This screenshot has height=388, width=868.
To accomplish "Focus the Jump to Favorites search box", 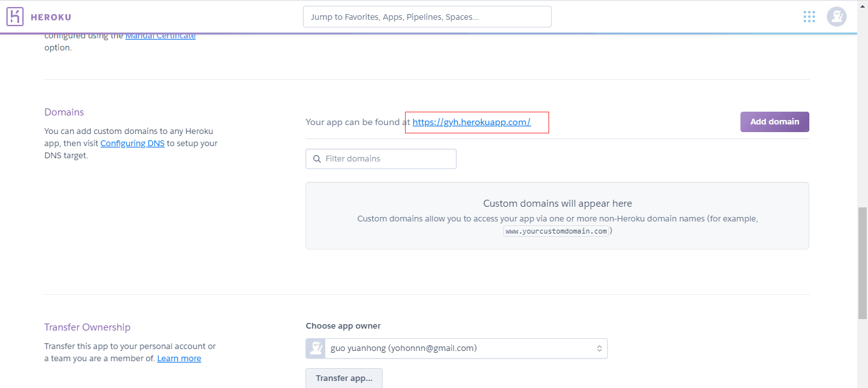I will [x=427, y=17].
